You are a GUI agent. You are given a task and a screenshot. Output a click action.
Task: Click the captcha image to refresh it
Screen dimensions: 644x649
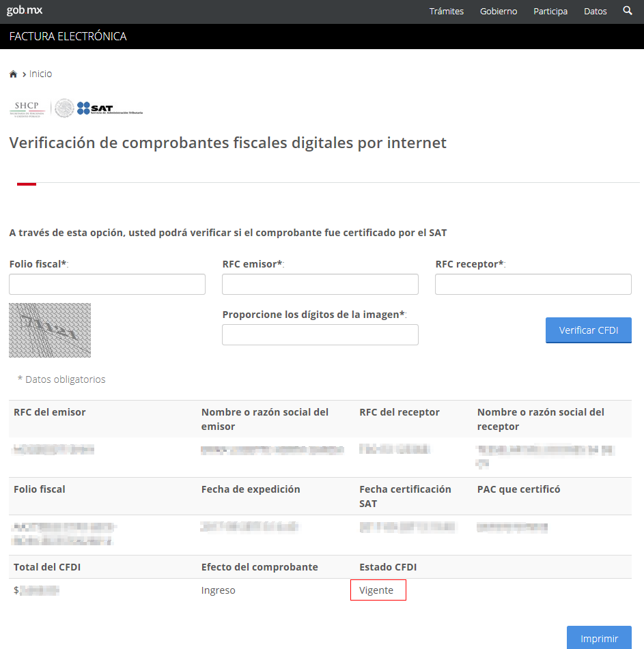tap(49, 330)
